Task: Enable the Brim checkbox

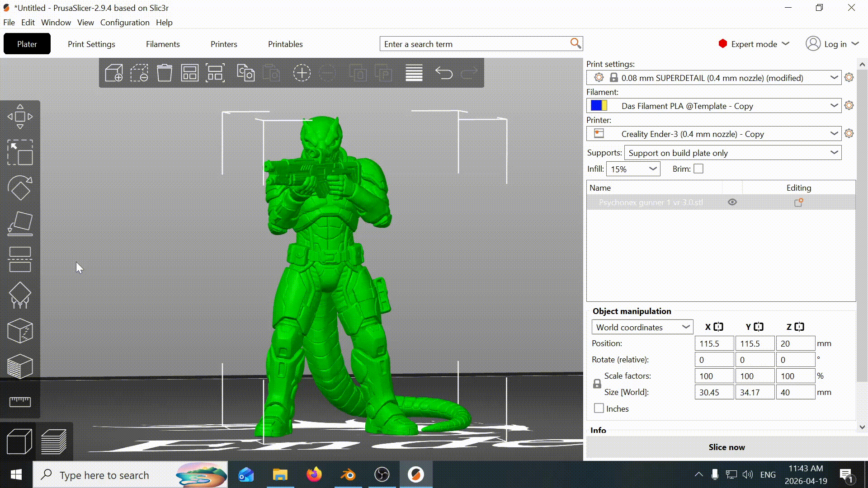Action: click(698, 169)
